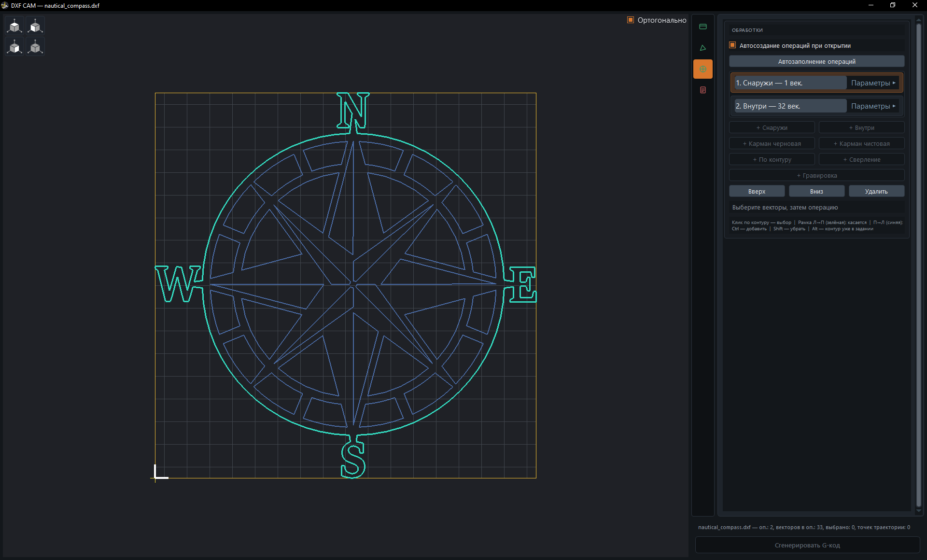The image size is (927, 560).
Task: Add a + Гравировка operation
Action: click(x=816, y=175)
